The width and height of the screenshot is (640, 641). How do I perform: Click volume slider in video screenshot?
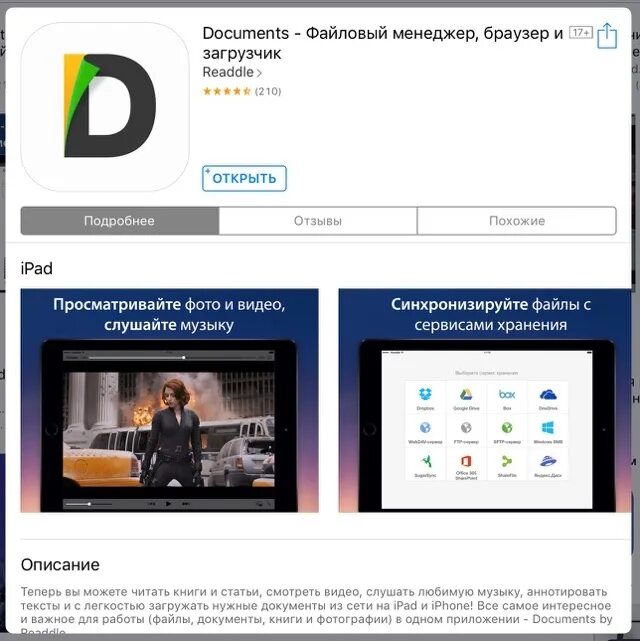coord(89,504)
